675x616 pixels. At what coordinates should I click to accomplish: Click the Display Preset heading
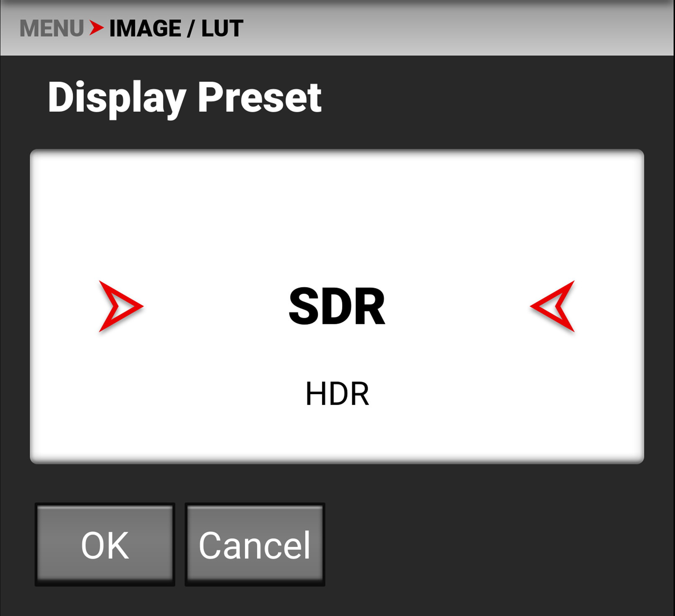[x=184, y=98]
